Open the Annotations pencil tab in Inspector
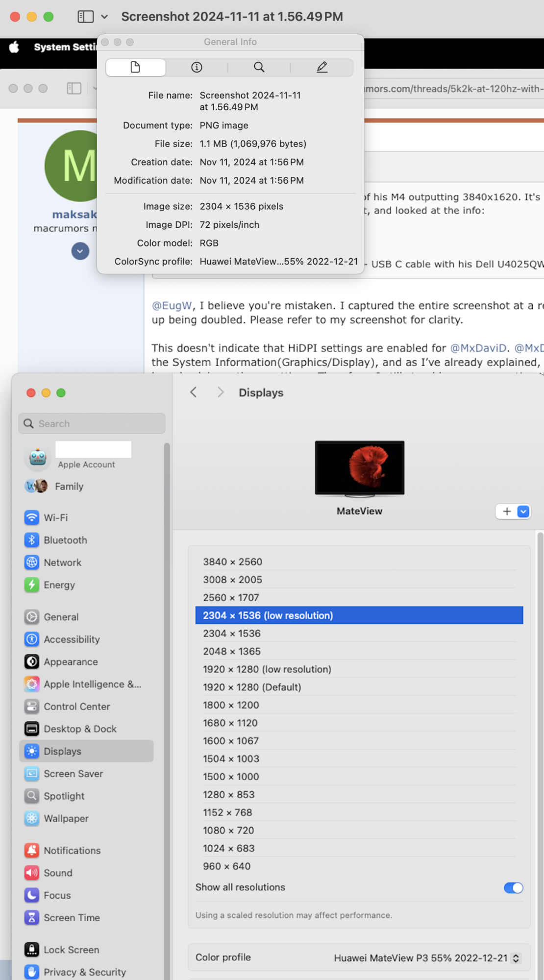This screenshot has height=980, width=544. coord(322,67)
